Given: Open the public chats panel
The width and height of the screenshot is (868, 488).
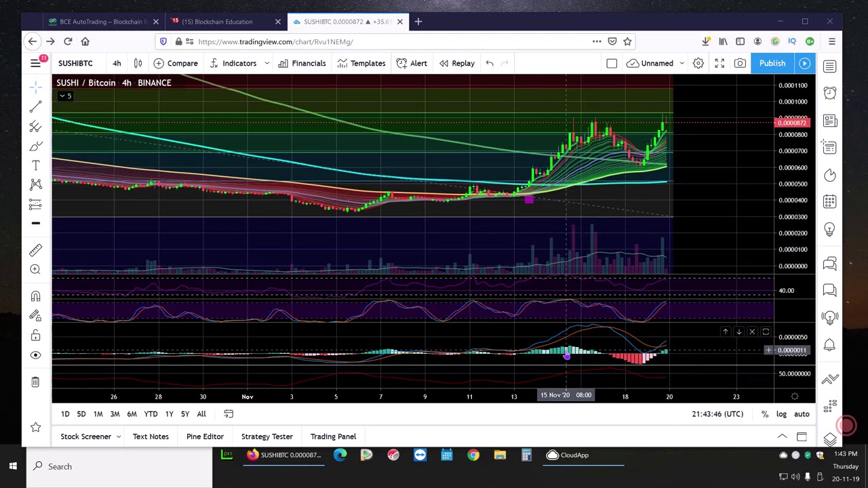Looking at the screenshot, I should click(x=829, y=264).
